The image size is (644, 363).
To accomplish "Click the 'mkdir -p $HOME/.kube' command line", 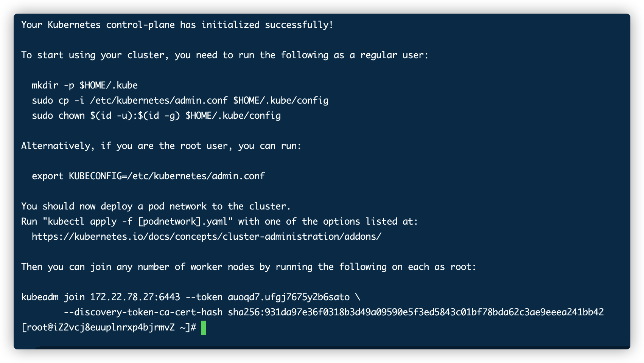I will pyautogui.click(x=85, y=85).
